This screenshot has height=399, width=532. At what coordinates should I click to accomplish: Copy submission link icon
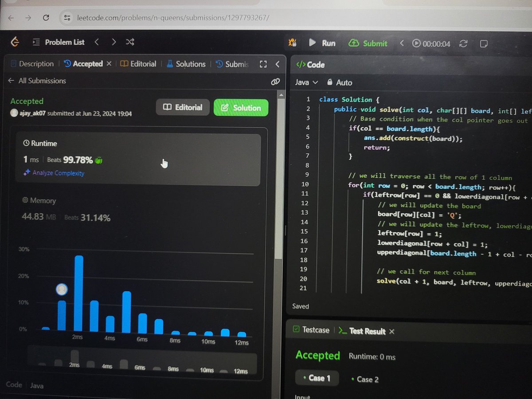coord(275,82)
